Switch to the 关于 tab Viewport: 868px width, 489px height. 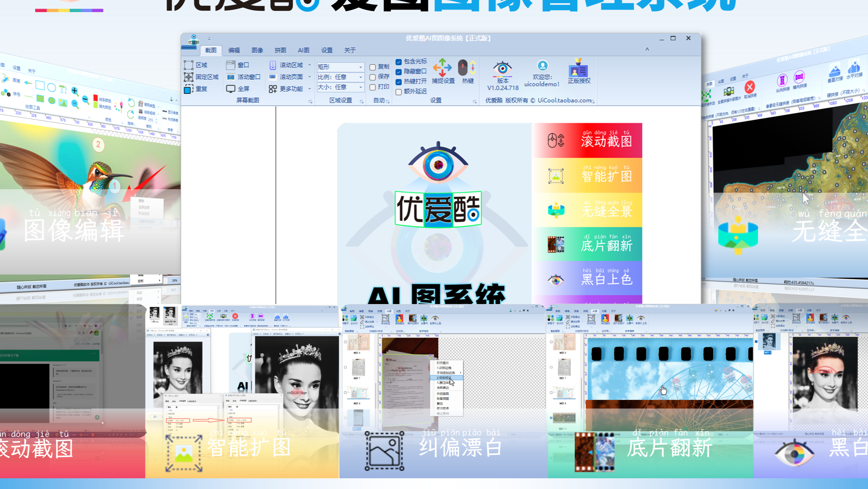pos(350,50)
